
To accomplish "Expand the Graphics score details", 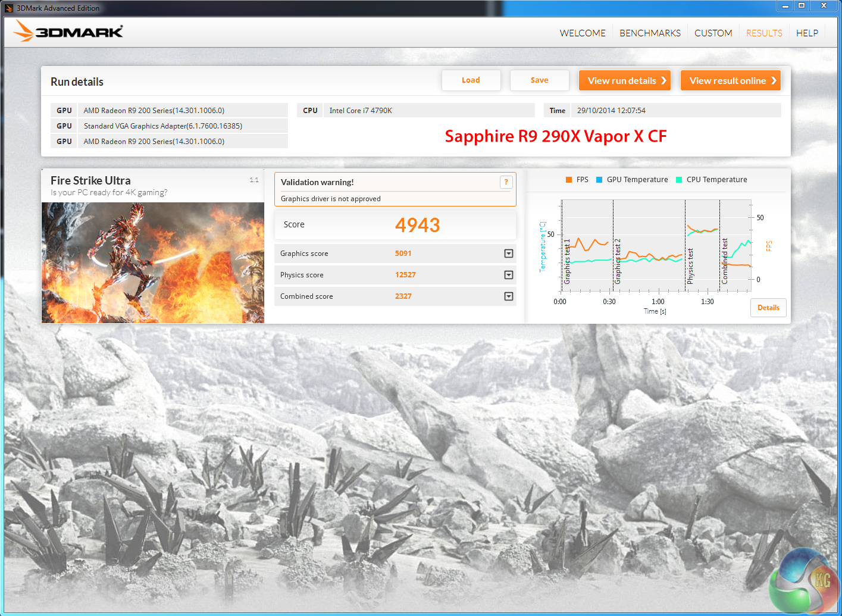I will [x=509, y=254].
